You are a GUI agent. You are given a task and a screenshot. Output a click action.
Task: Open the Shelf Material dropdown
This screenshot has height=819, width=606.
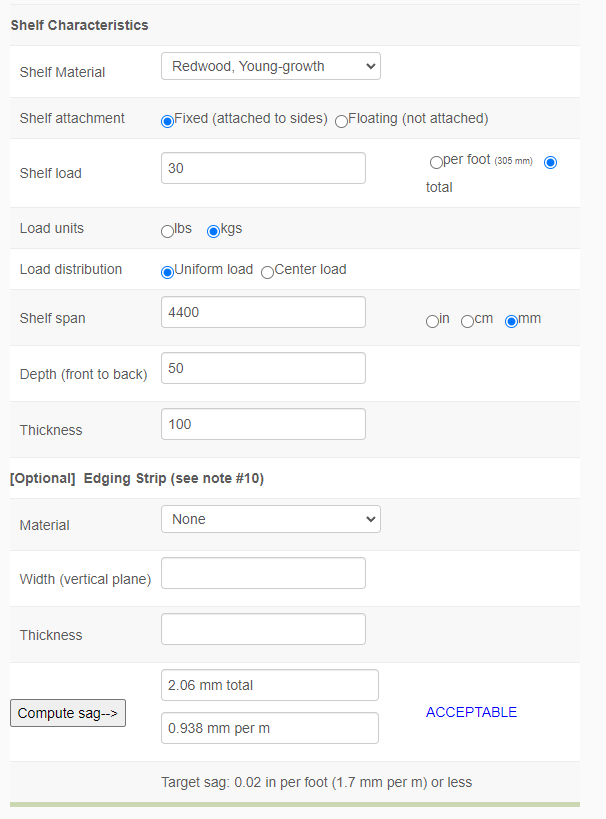[x=270, y=67]
